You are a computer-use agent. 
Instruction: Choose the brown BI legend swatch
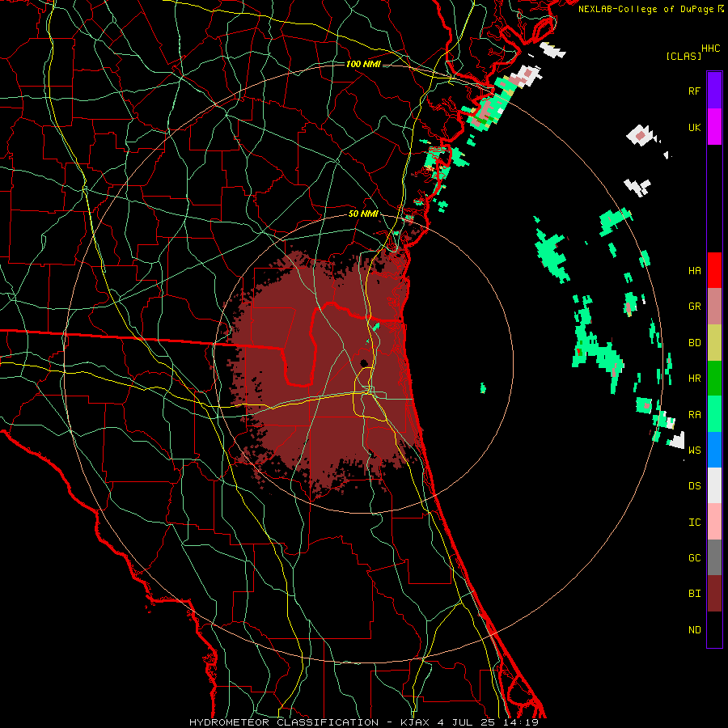pyautogui.click(x=714, y=594)
